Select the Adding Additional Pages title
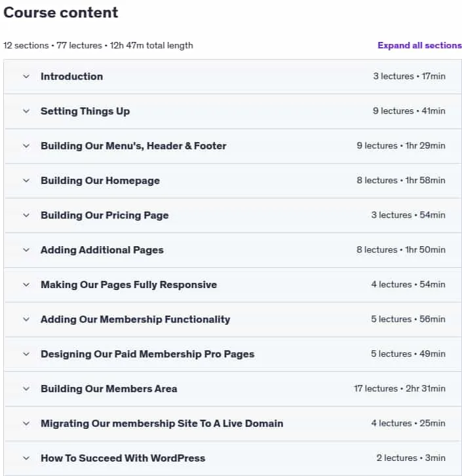Viewport: 462px width, 476px height. coord(102,250)
